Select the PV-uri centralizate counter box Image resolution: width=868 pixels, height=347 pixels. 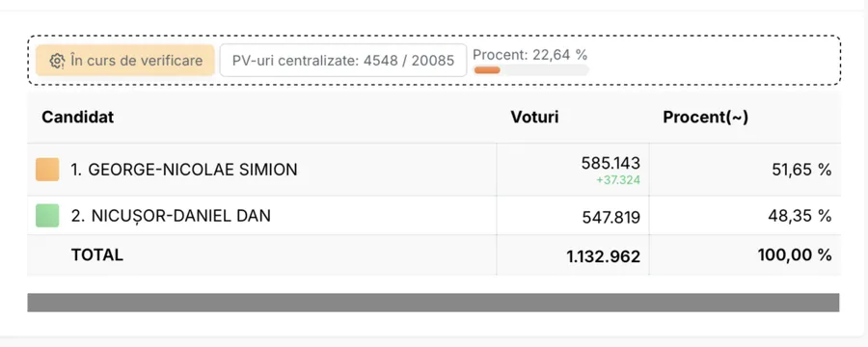click(x=343, y=61)
